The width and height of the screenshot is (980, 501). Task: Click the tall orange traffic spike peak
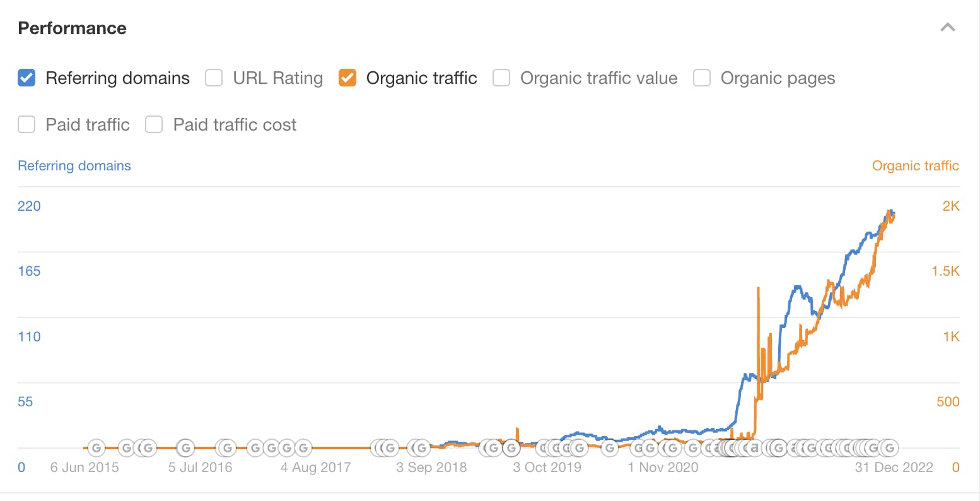[x=758, y=289]
